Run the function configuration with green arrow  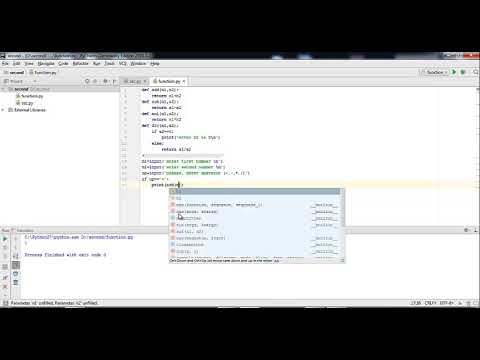[454, 72]
